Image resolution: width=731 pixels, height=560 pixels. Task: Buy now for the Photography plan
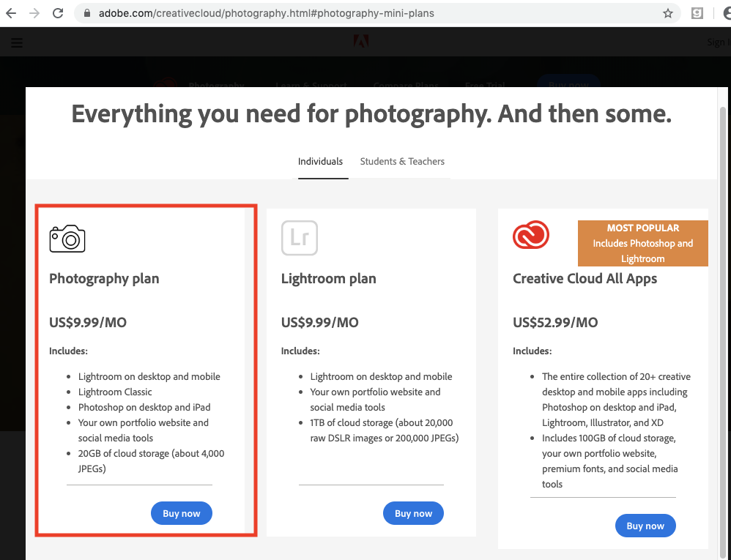click(x=182, y=513)
